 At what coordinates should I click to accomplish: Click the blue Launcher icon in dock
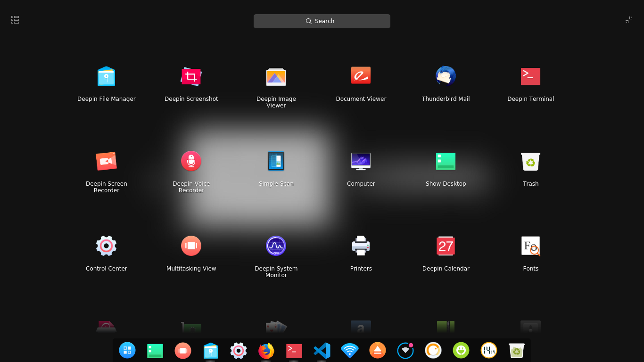(x=127, y=350)
